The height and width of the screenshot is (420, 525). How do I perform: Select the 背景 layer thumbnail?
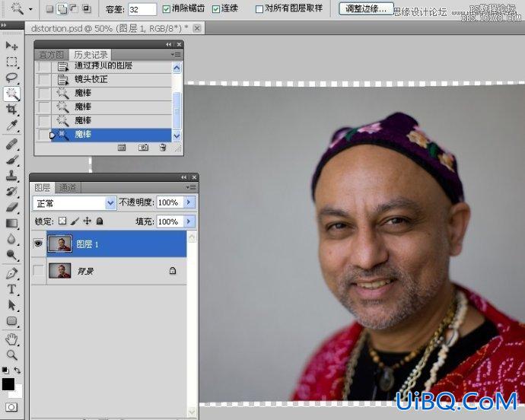[60, 271]
